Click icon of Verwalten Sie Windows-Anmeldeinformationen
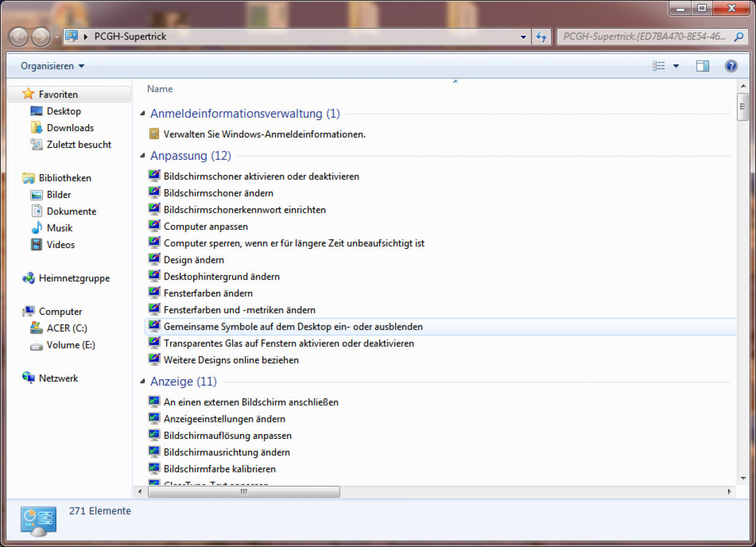Screen dimensions: 756x547 click(x=154, y=134)
